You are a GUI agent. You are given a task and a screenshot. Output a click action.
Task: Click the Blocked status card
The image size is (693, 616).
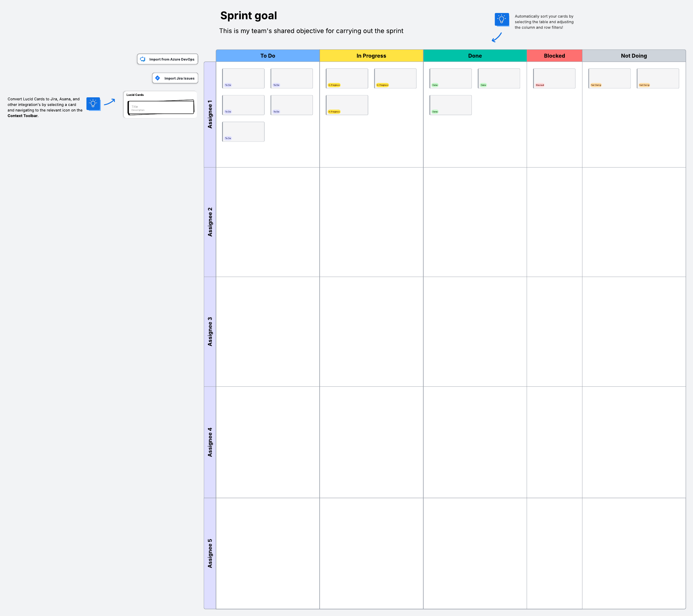coord(554,78)
